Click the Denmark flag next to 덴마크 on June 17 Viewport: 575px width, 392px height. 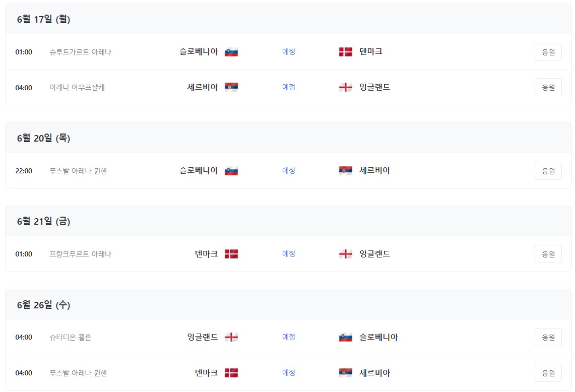345,51
